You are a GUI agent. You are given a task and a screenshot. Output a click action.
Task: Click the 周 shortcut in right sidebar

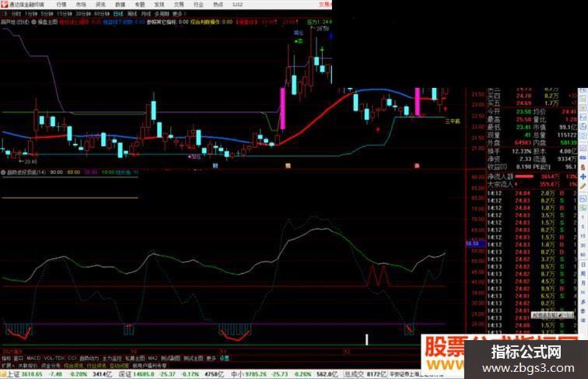click(583, 274)
